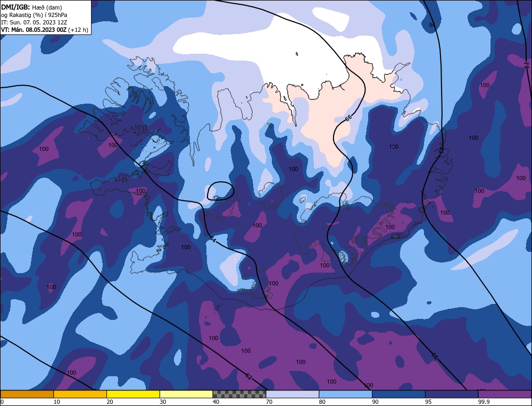
Task: Select the legend tick label '99.9'
Action: [483, 402]
